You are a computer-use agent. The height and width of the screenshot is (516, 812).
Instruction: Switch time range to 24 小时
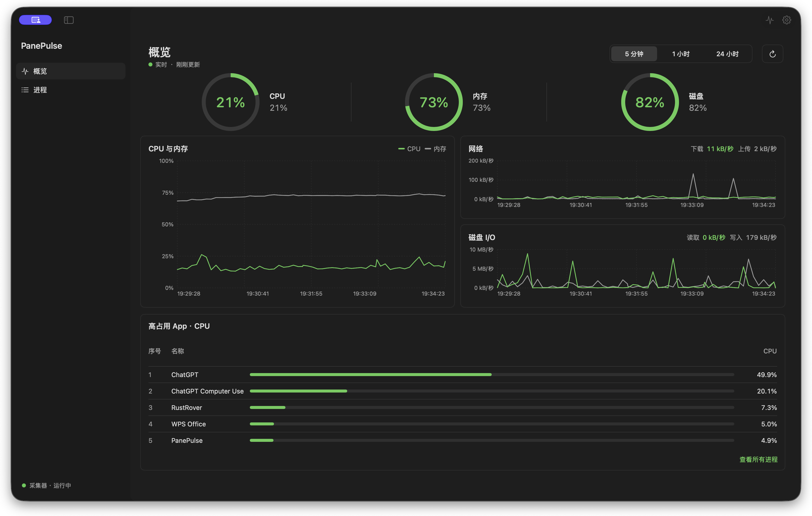coord(727,54)
